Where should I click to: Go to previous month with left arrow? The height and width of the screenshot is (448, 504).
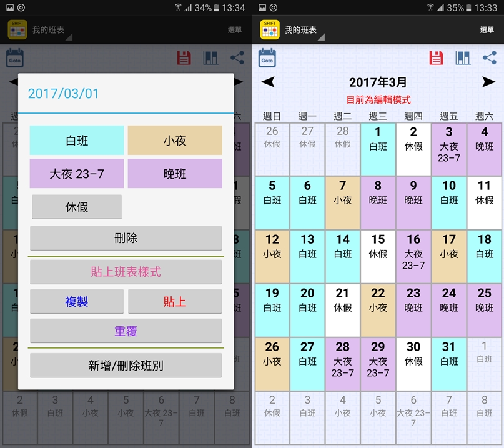tap(268, 82)
